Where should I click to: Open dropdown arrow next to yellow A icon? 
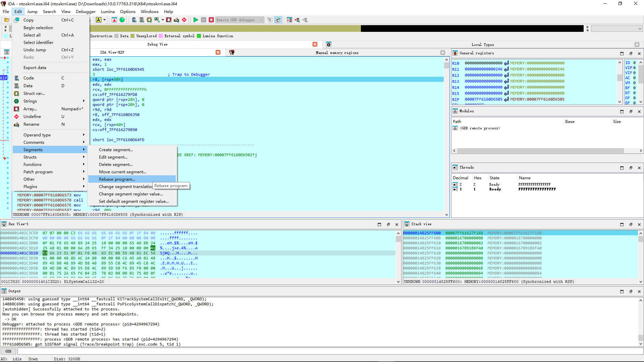pos(104,20)
